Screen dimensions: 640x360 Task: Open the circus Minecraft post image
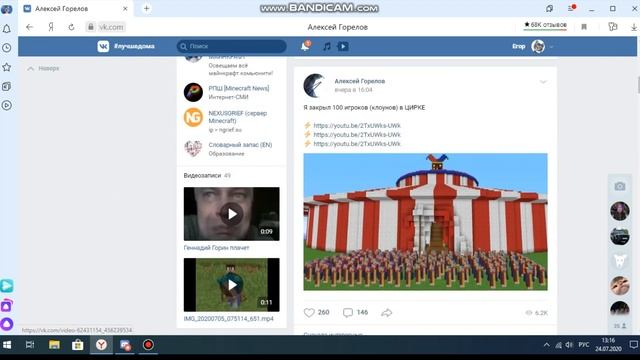[x=425, y=222]
